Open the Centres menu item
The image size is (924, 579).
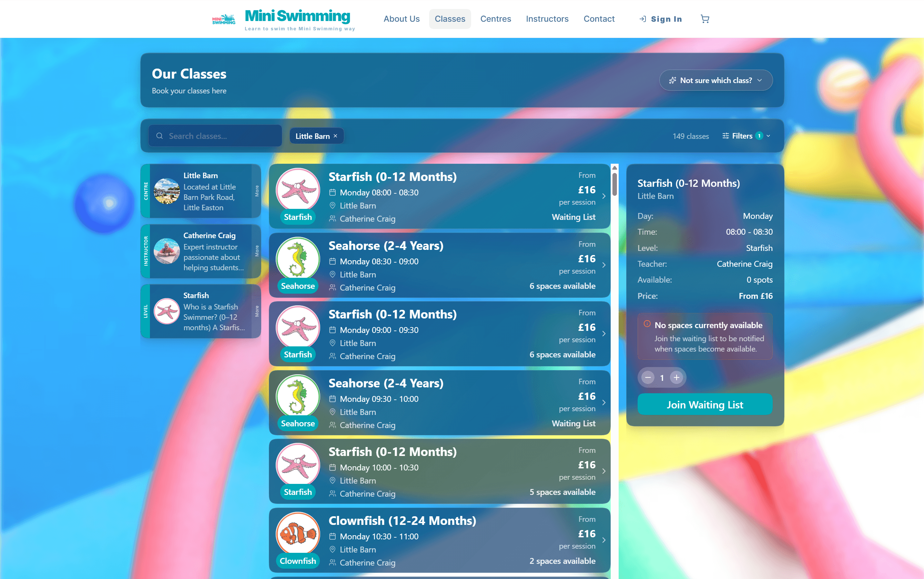[x=496, y=19]
